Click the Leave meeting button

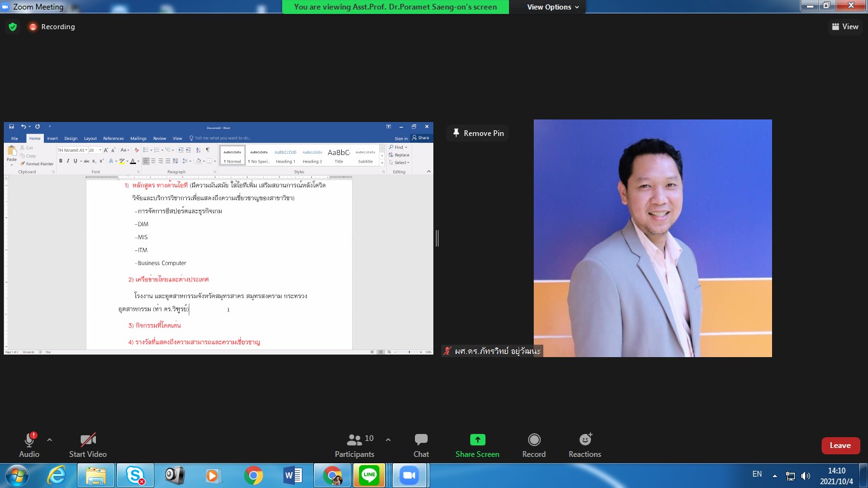tap(840, 445)
